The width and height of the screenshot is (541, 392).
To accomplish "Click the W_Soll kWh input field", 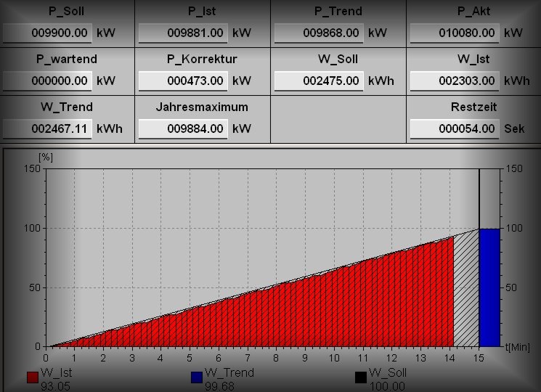I will 319,81.
